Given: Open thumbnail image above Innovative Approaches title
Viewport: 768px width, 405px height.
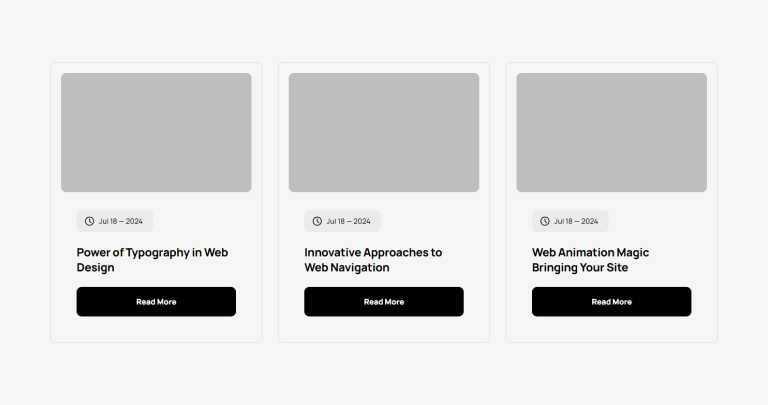Looking at the screenshot, I should tap(384, 132).
